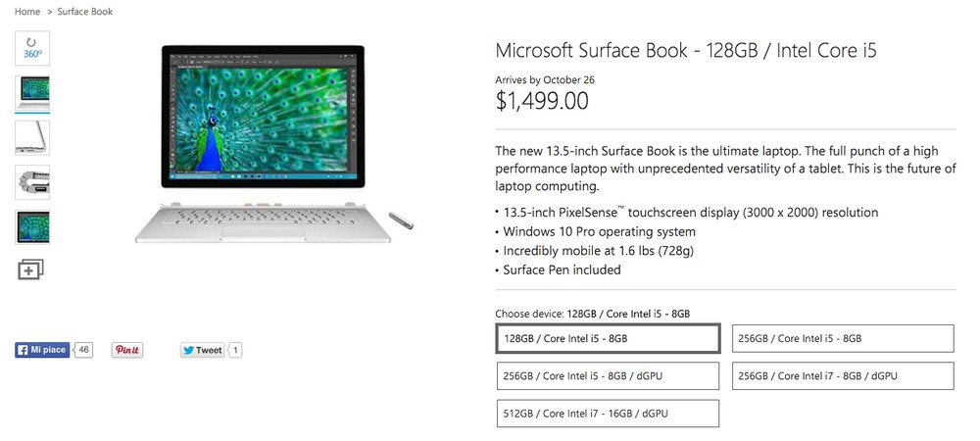Click the Surface Pen in product image
The image size is (980, 441).
tap(401, 220)
